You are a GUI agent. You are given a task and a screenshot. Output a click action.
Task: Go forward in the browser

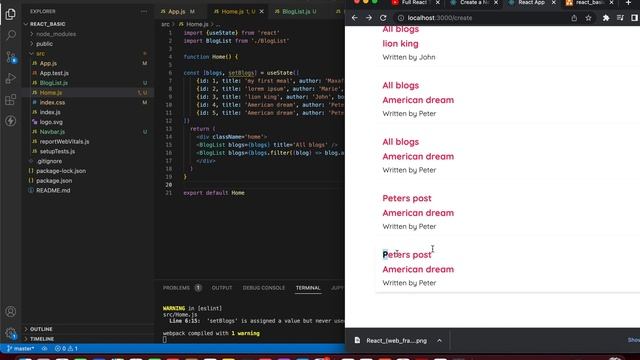tap(369, 18)
